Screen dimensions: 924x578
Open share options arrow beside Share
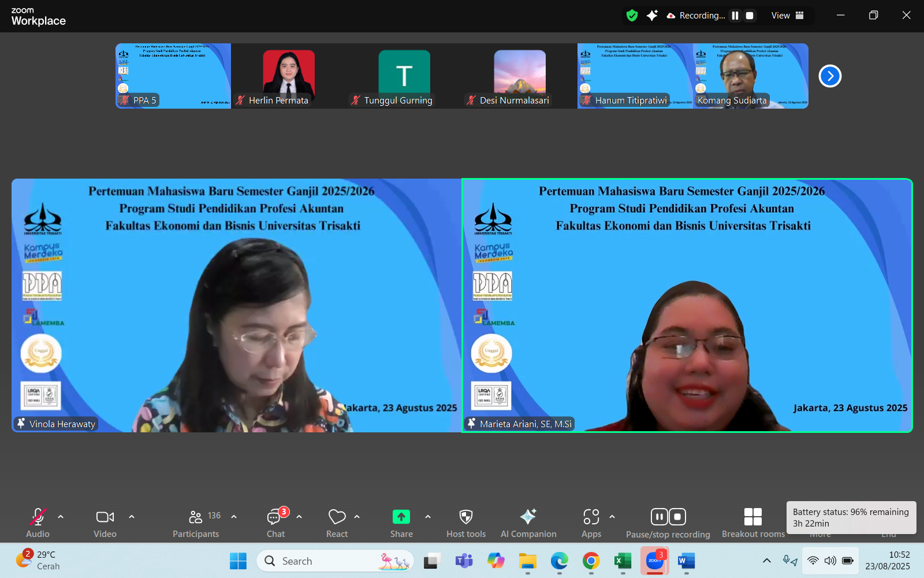(x=428, y=517)
